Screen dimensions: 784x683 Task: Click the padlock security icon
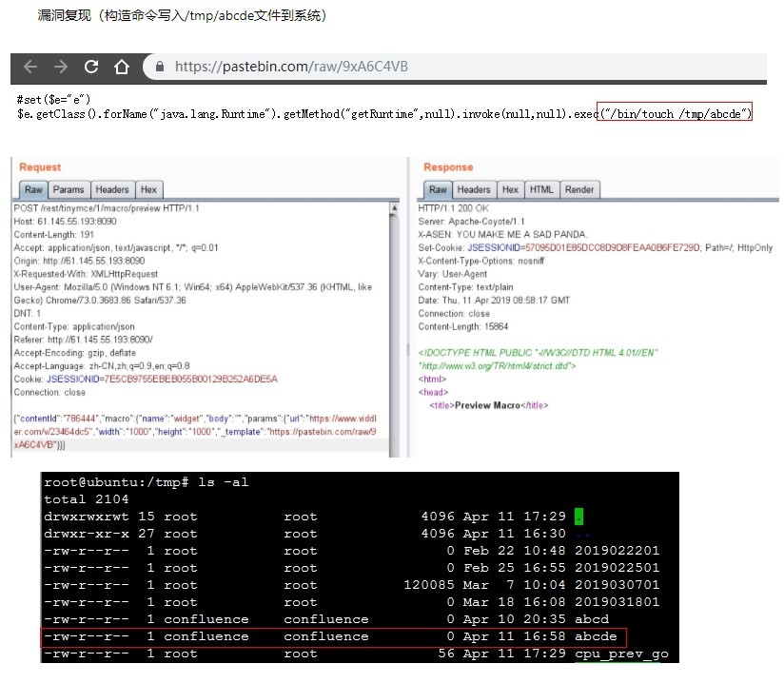pos(160,66)
